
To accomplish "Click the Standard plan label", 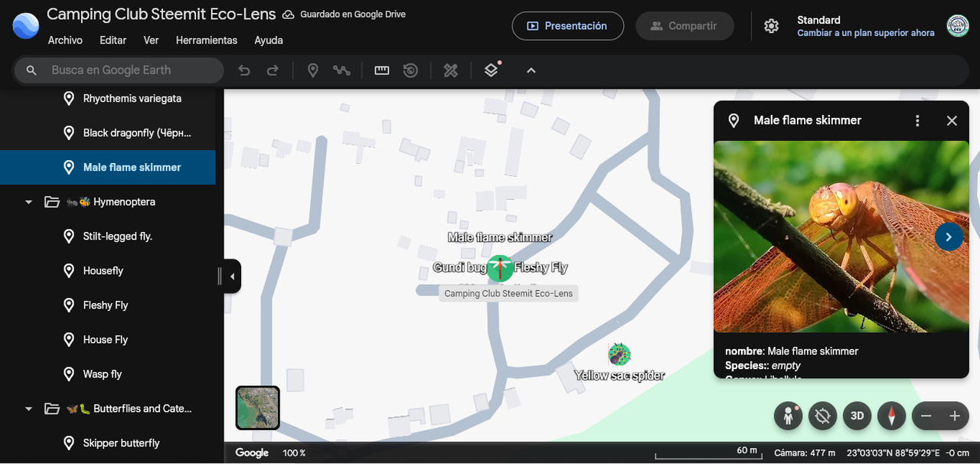I will tap(818, 20).
